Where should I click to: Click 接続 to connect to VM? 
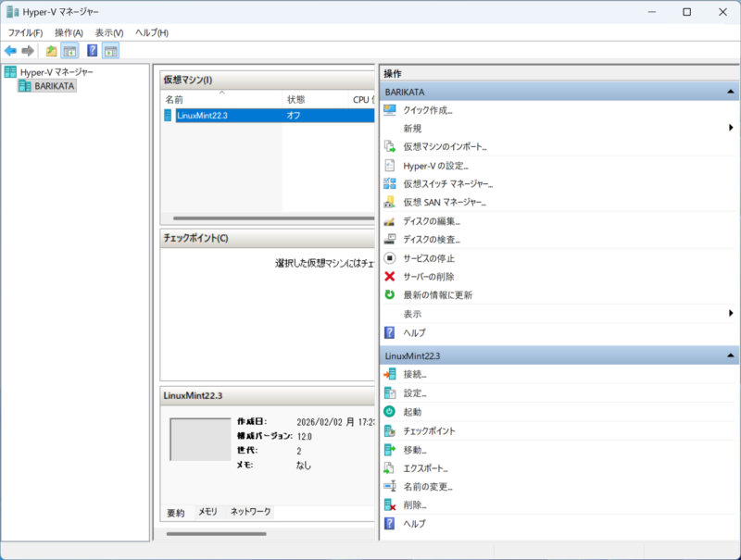(x=414, y=375)
